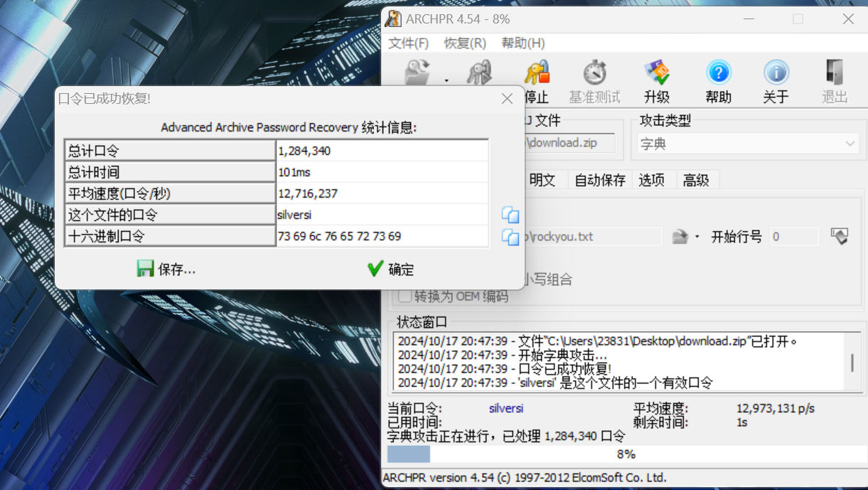
Task: Click the 这个文件的口令 value silversi cell
Action: coord(382,215)
